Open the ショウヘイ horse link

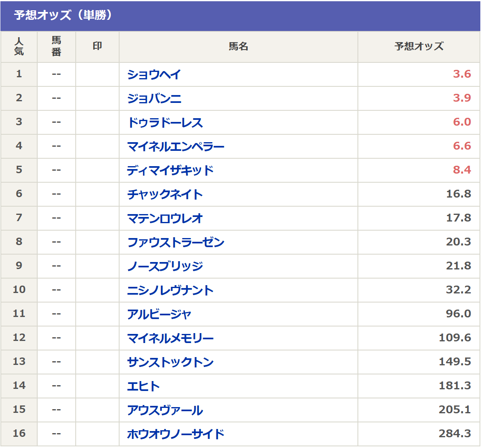[154, 74]
